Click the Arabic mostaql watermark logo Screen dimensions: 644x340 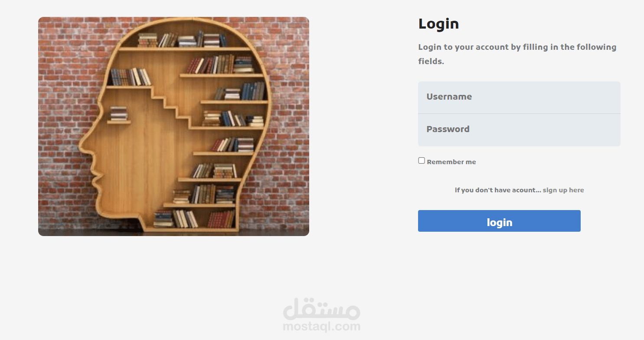pyautogui.click(x=321, y=308)
